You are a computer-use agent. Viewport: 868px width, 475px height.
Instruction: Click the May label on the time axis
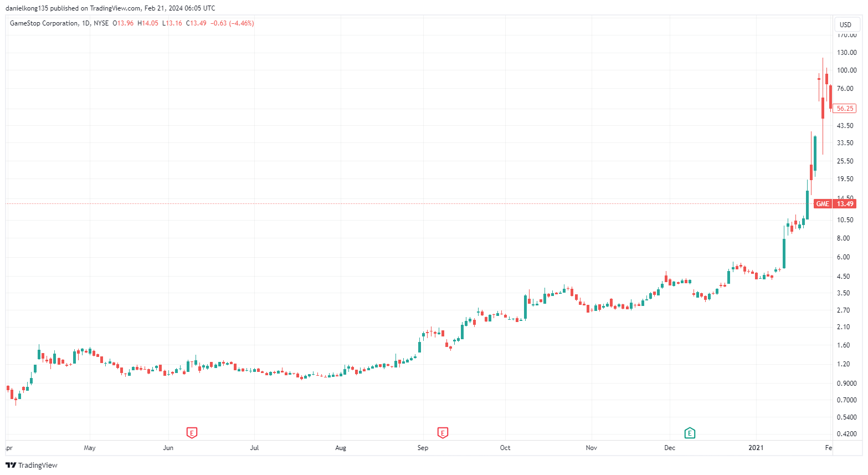point(90,448)
